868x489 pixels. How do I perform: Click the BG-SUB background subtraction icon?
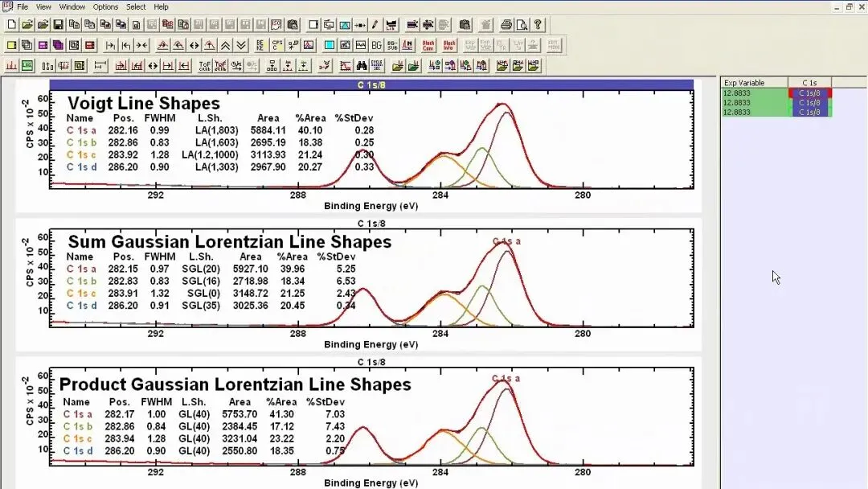click(392, 45)
